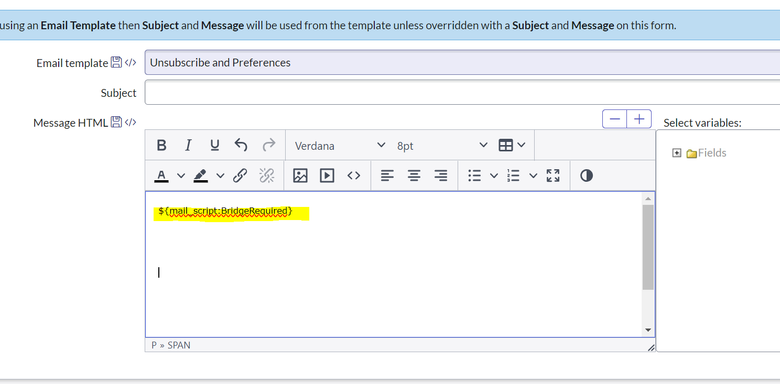The image size is (780, 384).
Task: Click the Email template field
Action: [x=462, y=63]
